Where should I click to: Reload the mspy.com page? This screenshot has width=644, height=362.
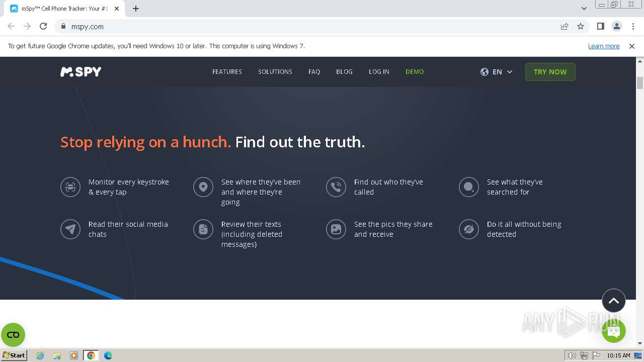coord(43,26)
